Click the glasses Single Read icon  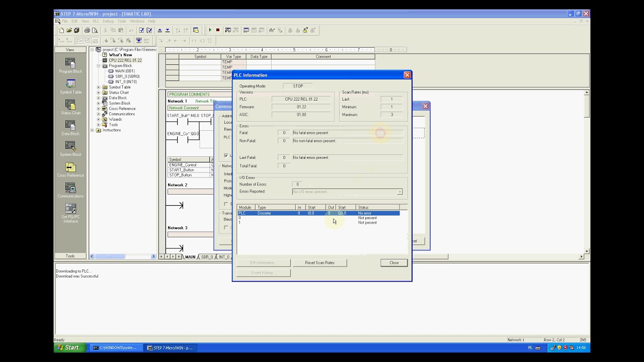pos(272,30)
